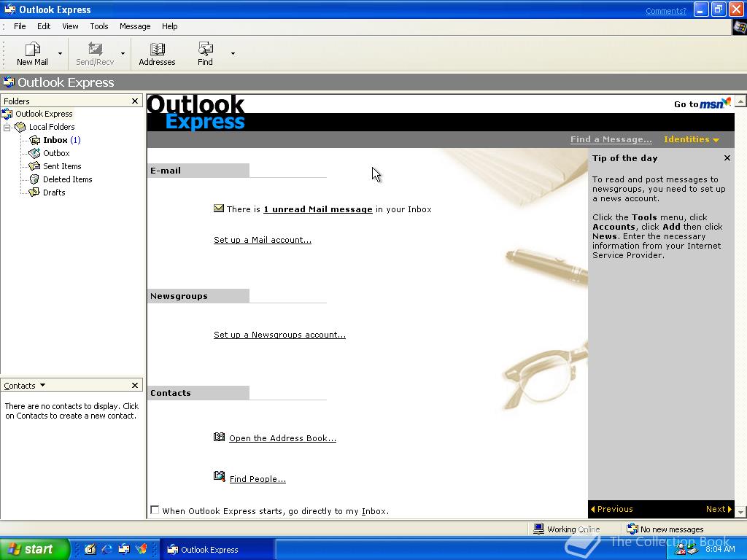This screenshot has height=560, width=747.
Task: Select the Drafts folder icon
Action: (x=35, y=192)
